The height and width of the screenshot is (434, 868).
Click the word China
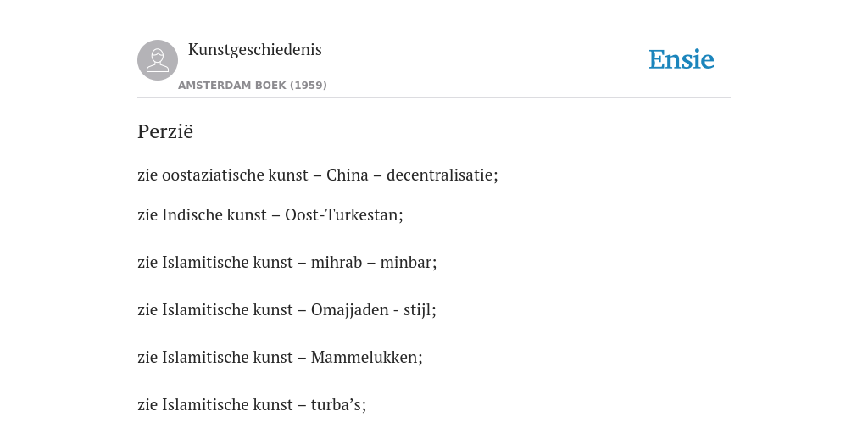pyautogui.click(x=347, y=175)
